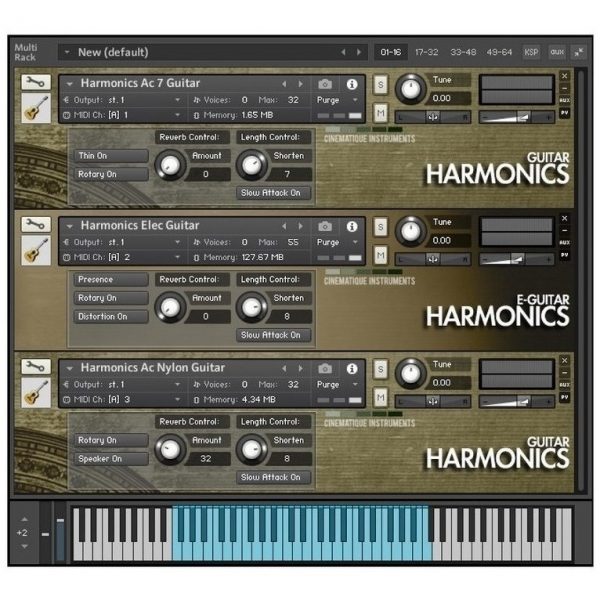Remove Harmonics Ac 7 Guitar with X icon
Screen dimensions: 600x600
tap(564, 76)
